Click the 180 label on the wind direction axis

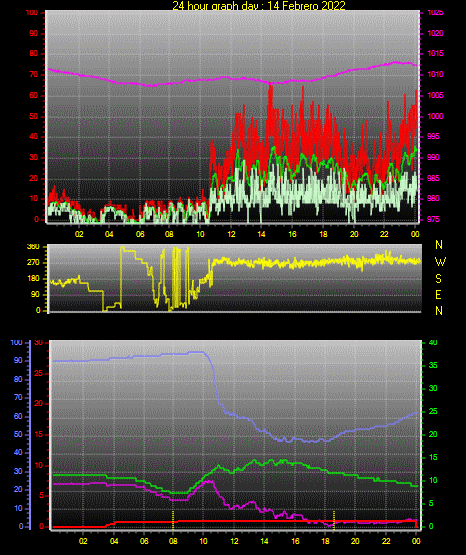[x=33, y=279]
